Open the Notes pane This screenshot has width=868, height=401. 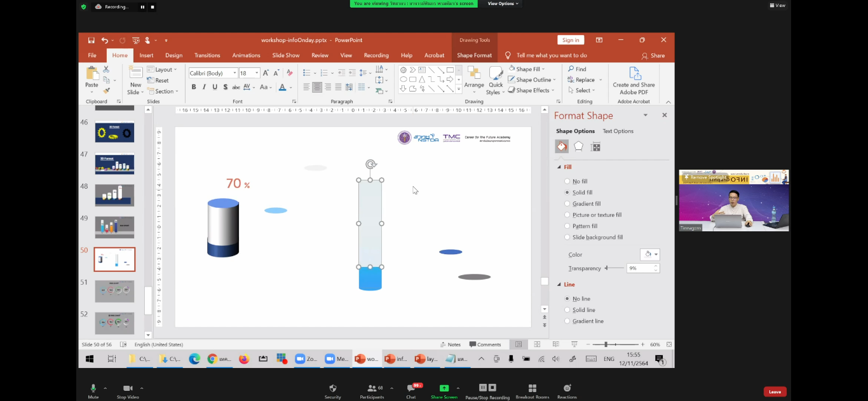click(x=450, y=344)
